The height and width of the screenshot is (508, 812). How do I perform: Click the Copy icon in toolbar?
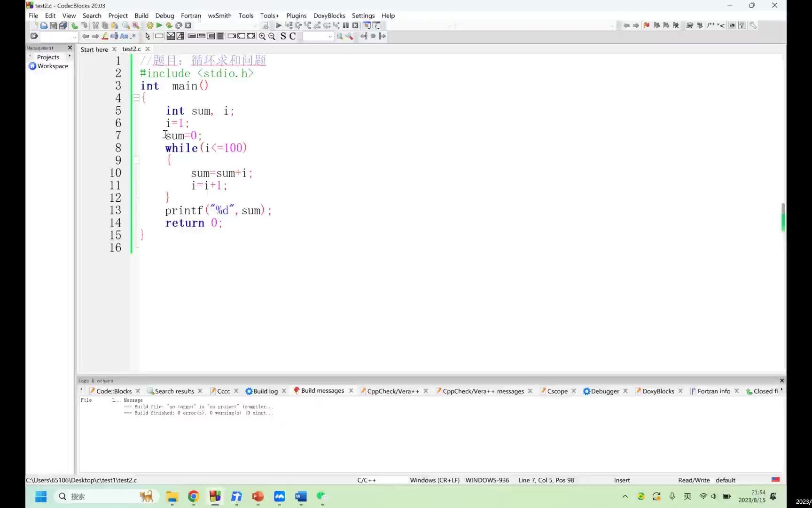pos(105,25)
